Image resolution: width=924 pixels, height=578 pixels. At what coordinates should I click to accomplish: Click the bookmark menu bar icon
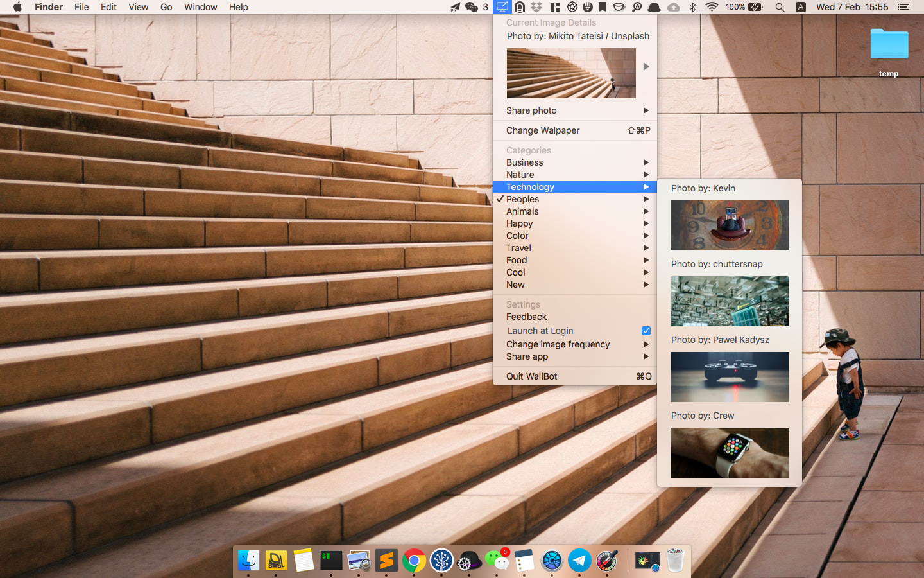pyautogui.click(x=603, y=7)
